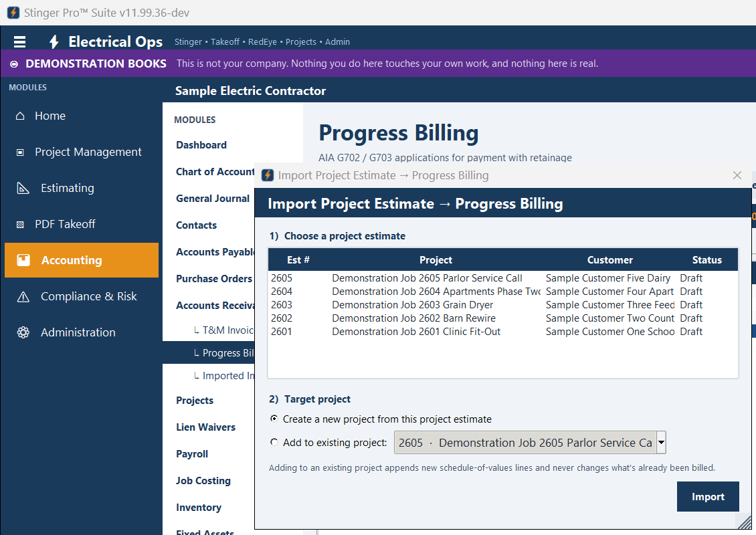Click the Electrical Ops lightning bolt logo
This screenshot has height=535, width=756.
click(54, 42)
